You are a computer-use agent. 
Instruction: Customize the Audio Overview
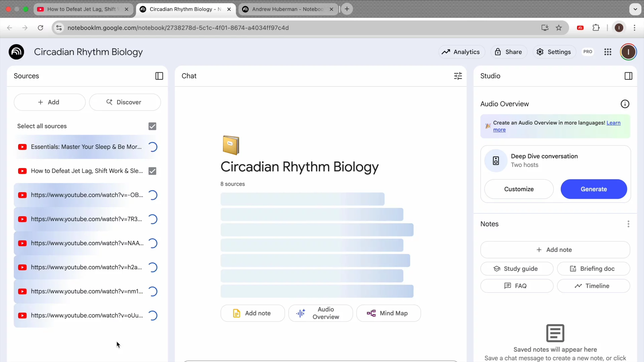[x=519, y=189]
